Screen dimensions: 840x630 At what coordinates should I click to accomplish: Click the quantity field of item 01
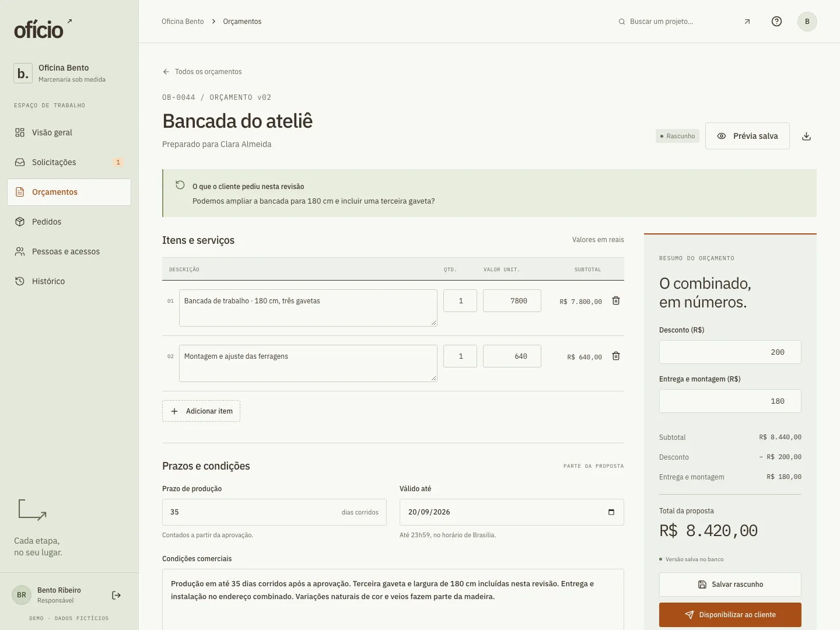pos(460,301)
